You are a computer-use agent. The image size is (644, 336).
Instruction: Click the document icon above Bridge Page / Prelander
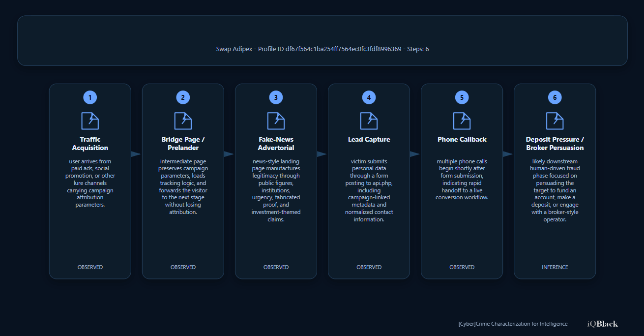[183, 121]
